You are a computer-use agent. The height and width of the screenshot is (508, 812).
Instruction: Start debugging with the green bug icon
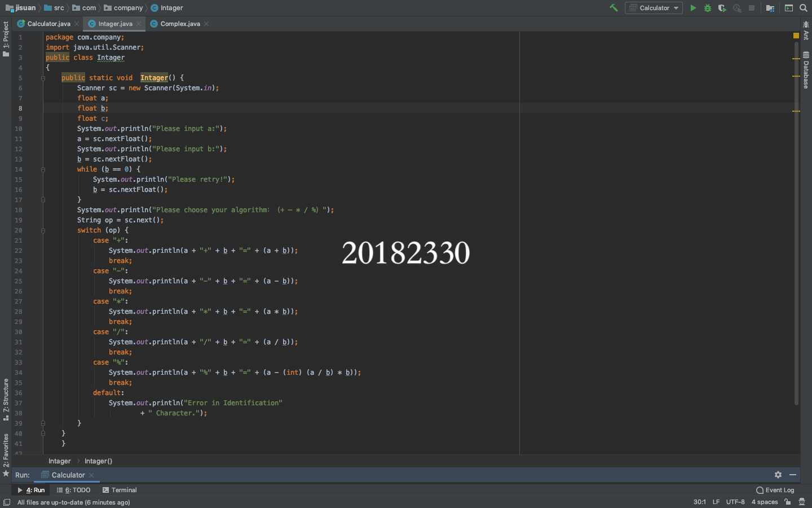click(708, 8)
